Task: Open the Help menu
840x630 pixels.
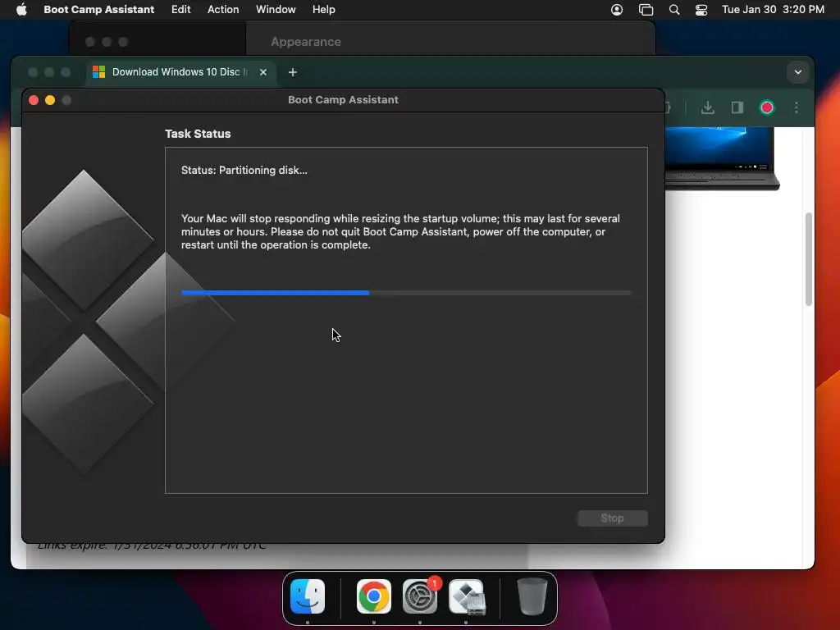Action: point(323,10)
